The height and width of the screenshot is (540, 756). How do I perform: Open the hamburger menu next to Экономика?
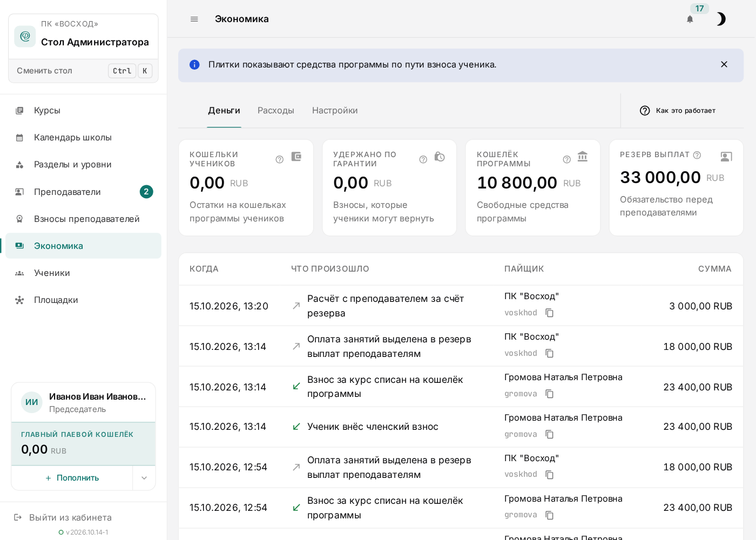194,19
